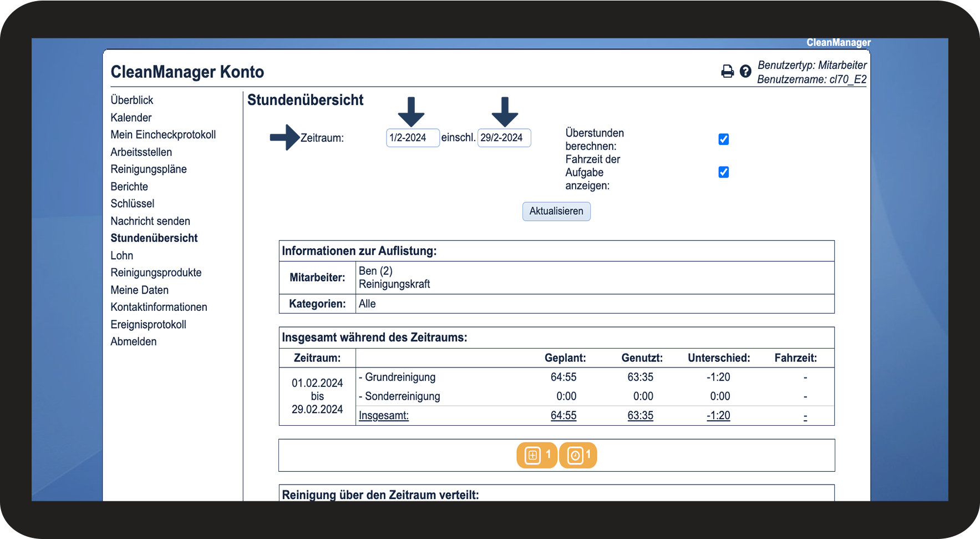Click Abmelden to log out
Screen dimensions: 980x539
click(134, 341)
